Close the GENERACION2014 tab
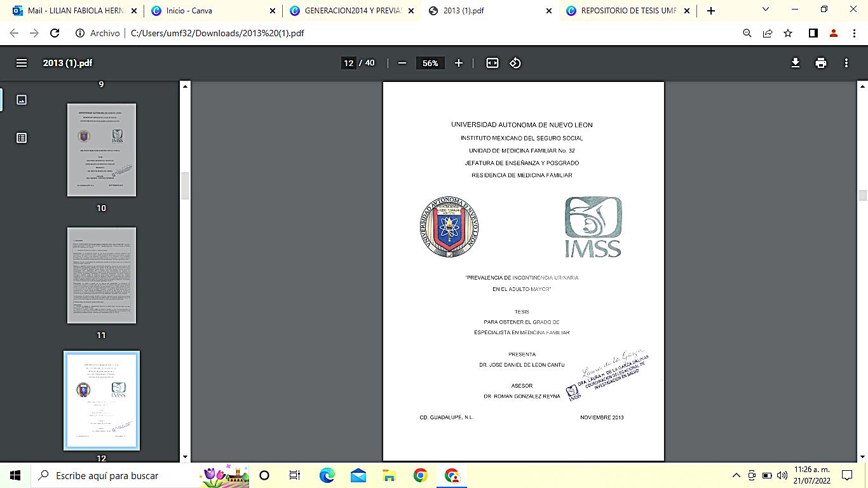Viewport: 868px width, 488px height. point(411,11)
